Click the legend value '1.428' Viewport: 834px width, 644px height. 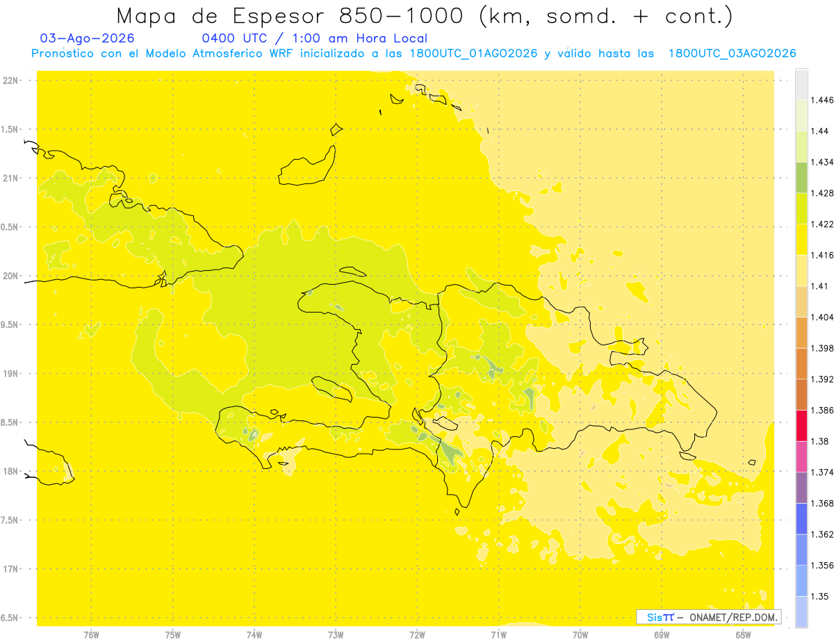[x=821, y=193]
